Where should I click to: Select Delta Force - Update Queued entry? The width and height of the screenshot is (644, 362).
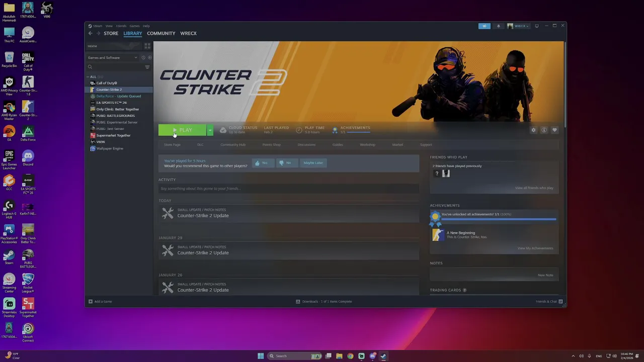point(119,96)
